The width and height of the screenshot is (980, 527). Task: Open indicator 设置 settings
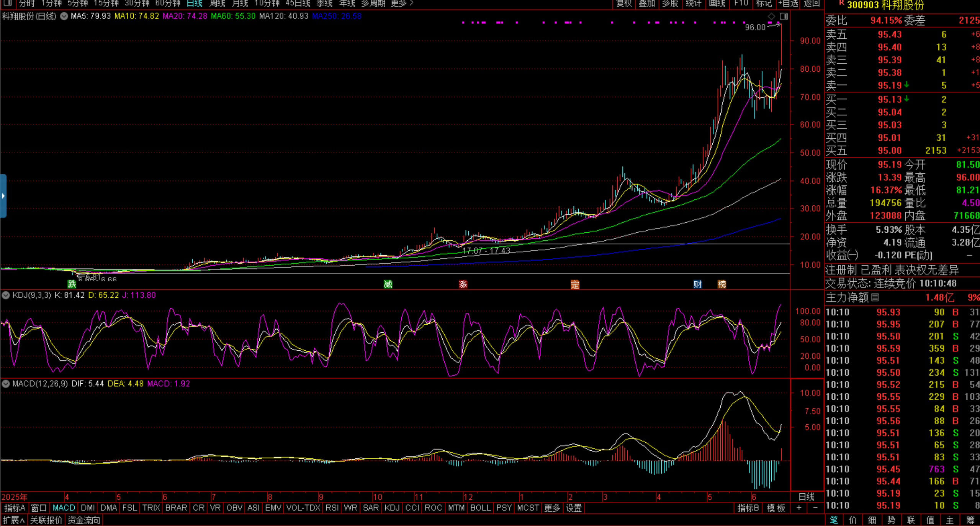tap(574, 508)
